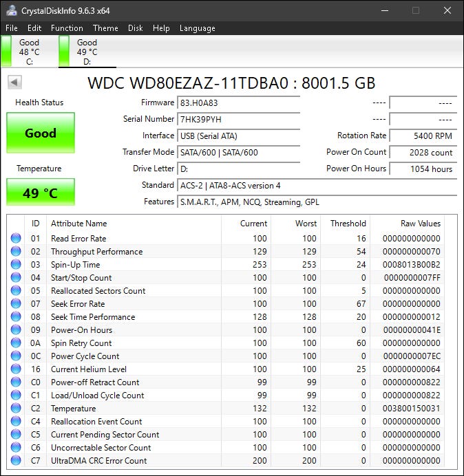Click blue status orb for Reallocated Sectors Count
This screenshot has height=476, width=464.
(16, 291)
